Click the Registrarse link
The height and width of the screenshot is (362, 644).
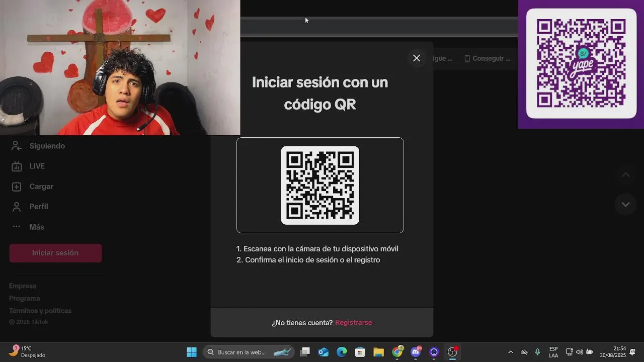coord(354,323)
